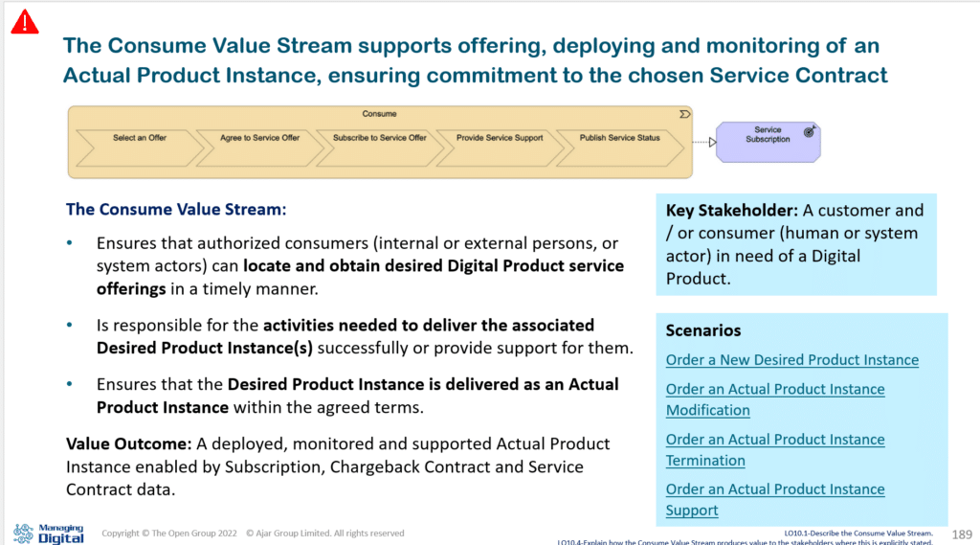The image size is (980, 545).
Task: Click the 'Value Outcome:' label
Action: coord(129,443)
